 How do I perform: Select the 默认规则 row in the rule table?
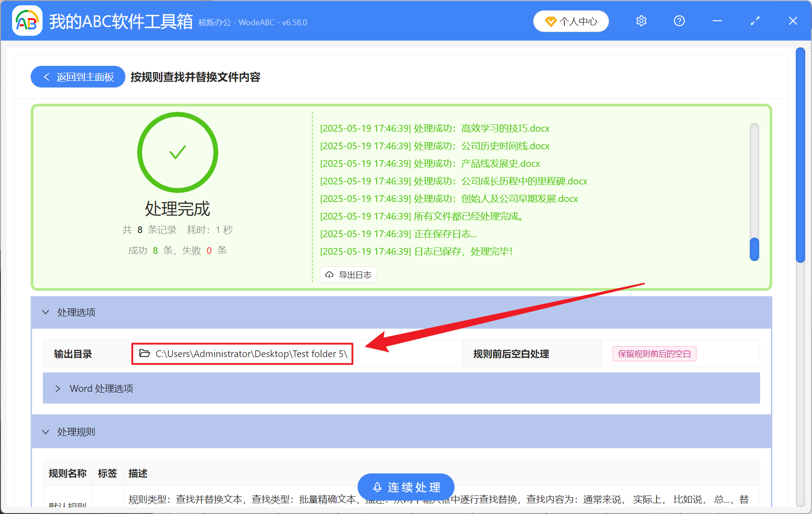[68, 504]
